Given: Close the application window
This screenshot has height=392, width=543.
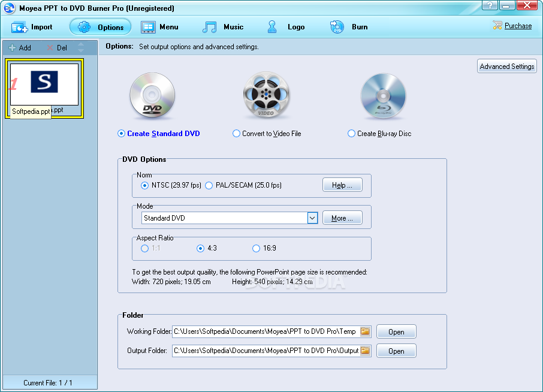Looking at the screenshot, I should coord(527,5).
